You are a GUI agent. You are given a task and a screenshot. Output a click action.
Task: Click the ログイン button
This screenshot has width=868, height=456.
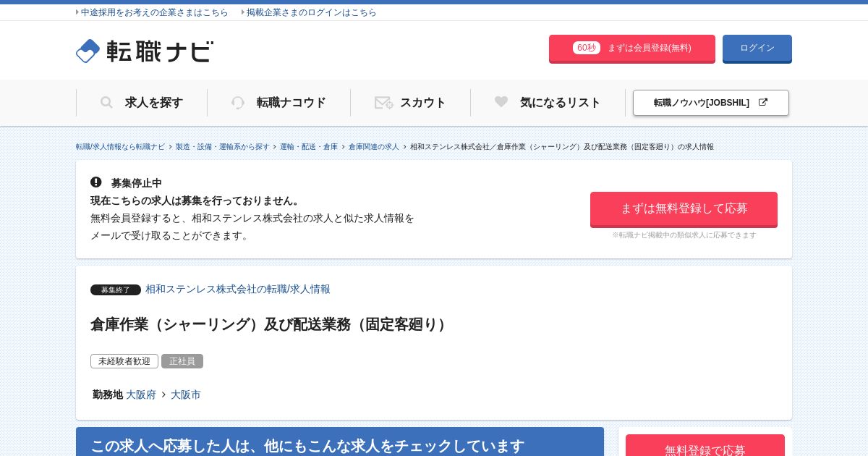757,48
